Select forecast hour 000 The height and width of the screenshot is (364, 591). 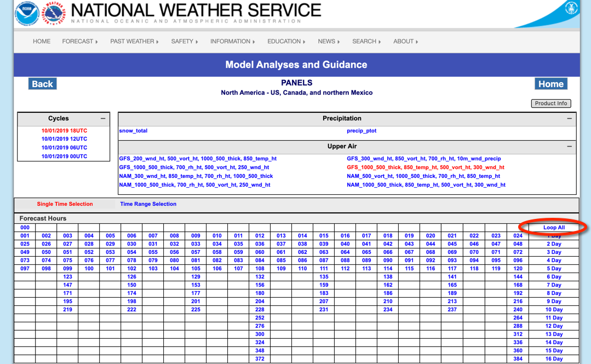pos(25,228)
